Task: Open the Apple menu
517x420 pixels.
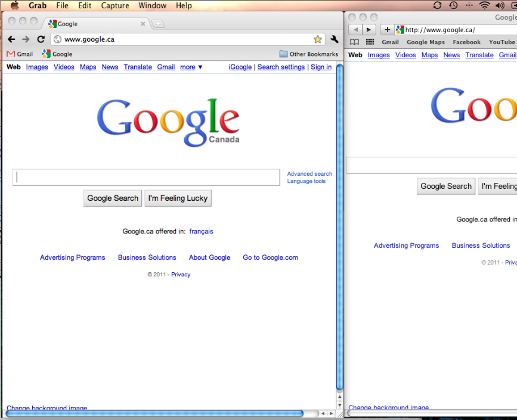Action: (14, 5)
